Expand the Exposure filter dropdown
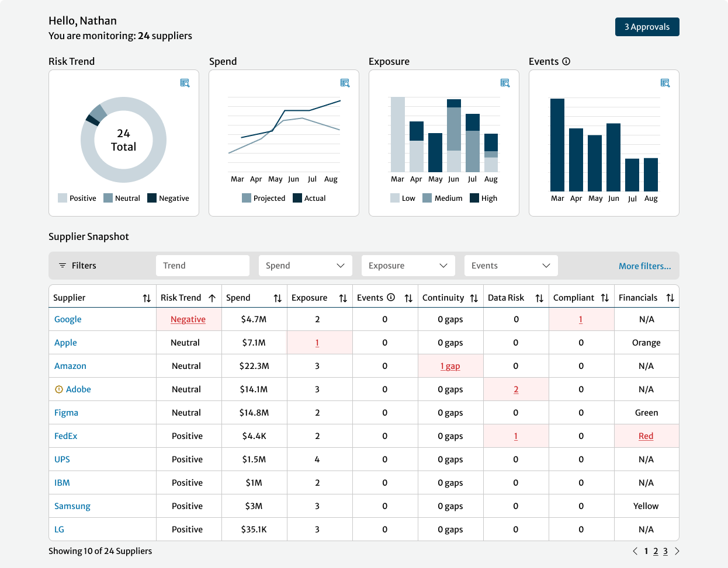This screenshot has width=728, height=568. pos(408,265)
